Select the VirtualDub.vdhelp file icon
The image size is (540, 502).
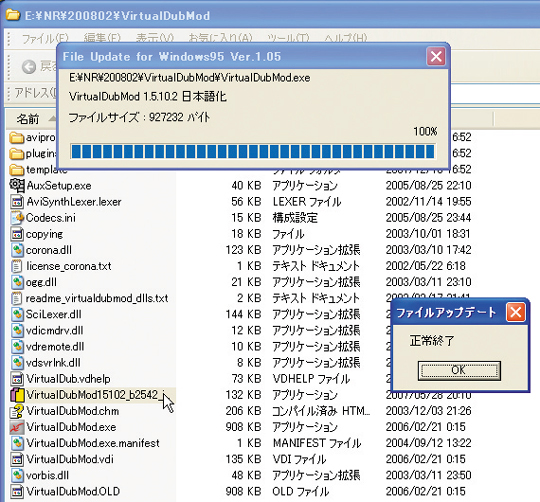point(17,379)
